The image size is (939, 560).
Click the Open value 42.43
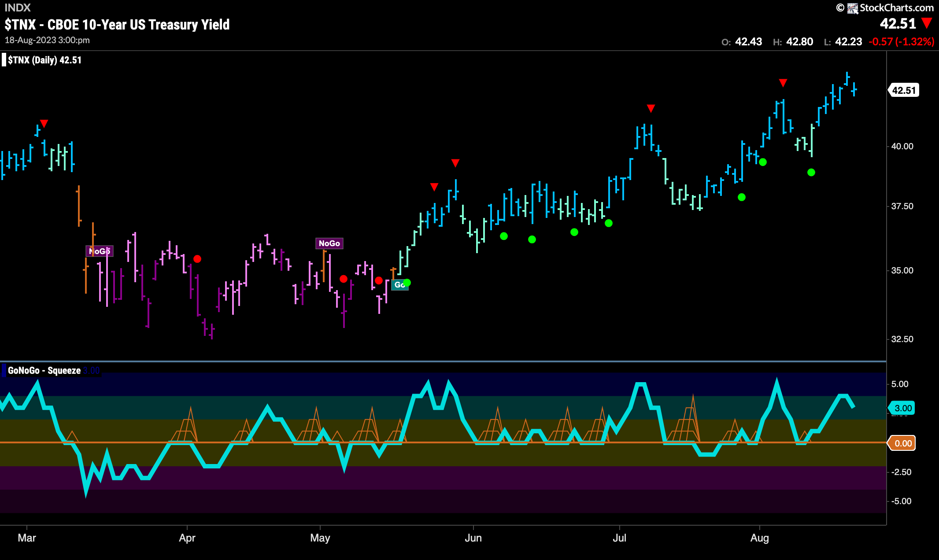point(748,42)
